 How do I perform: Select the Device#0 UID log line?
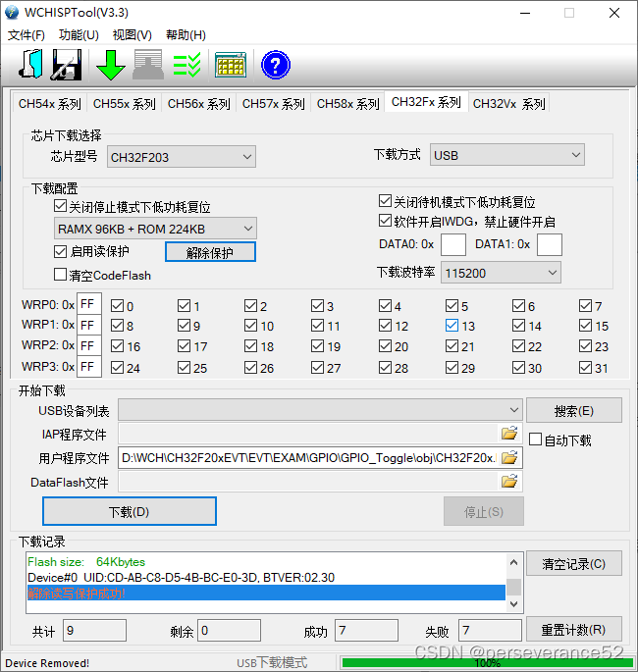click(181, 577)
